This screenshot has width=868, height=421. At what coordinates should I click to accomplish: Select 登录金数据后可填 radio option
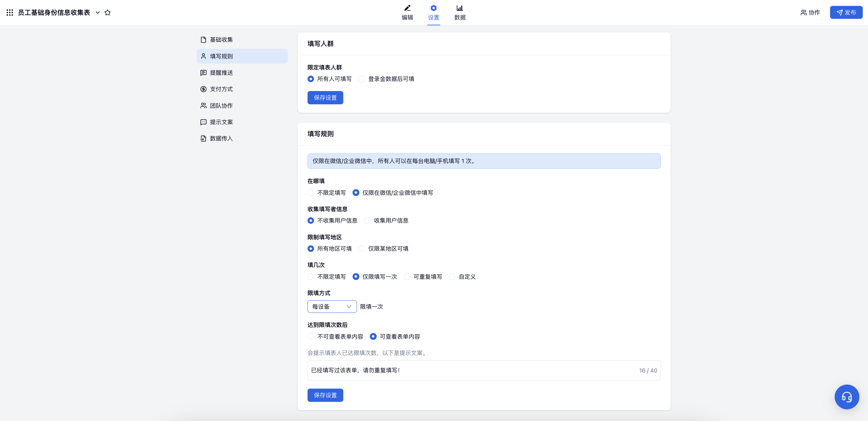(362, 79)
